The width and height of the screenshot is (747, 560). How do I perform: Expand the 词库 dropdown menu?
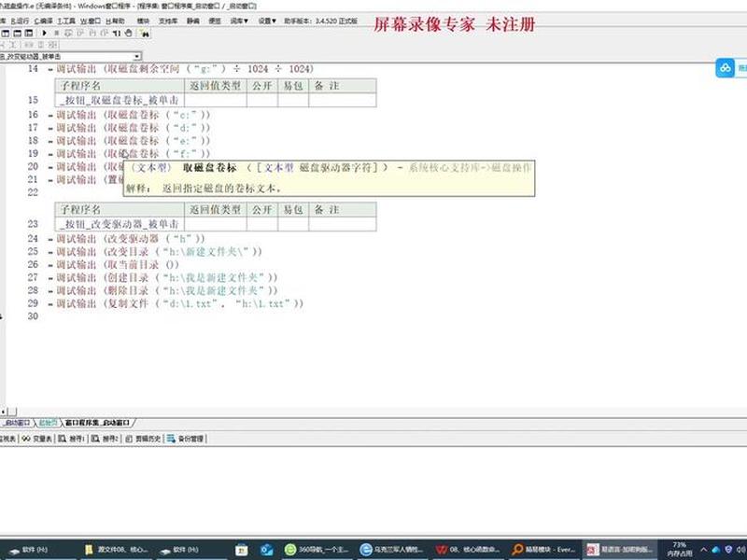point(239,21)
